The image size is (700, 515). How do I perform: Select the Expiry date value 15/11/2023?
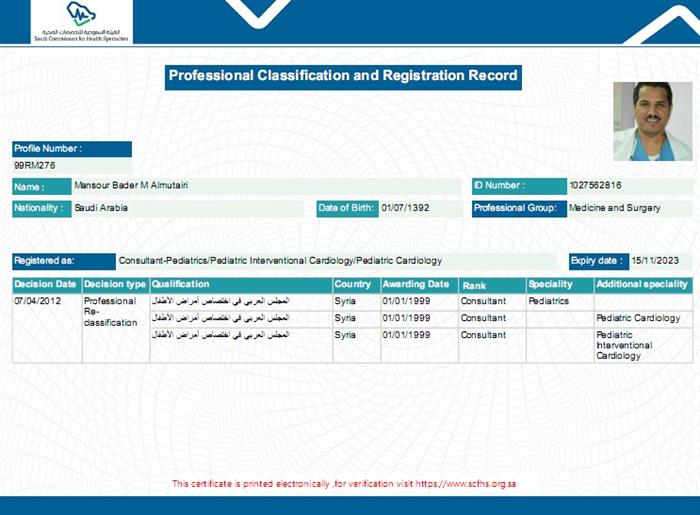[x=655, y=260]
